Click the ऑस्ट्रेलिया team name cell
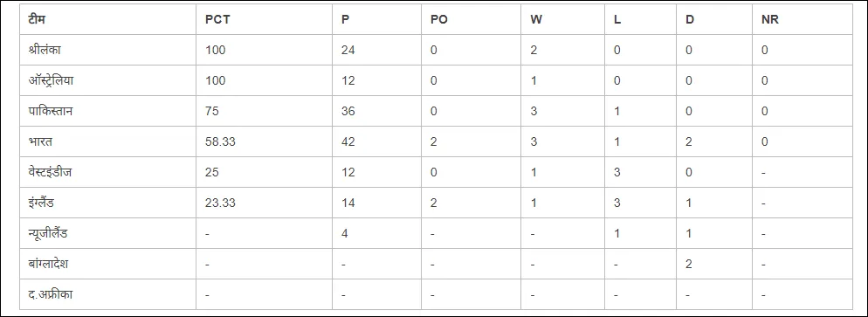 (108, 80)
